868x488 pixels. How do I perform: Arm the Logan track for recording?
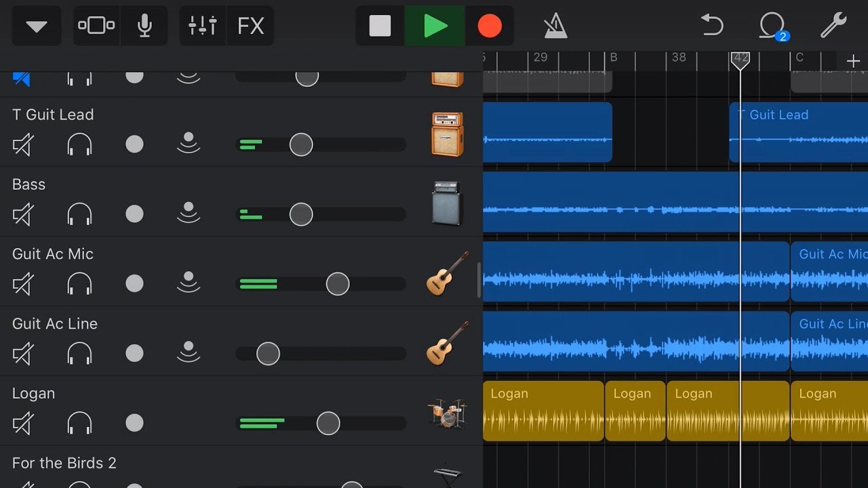coord(134,423)
